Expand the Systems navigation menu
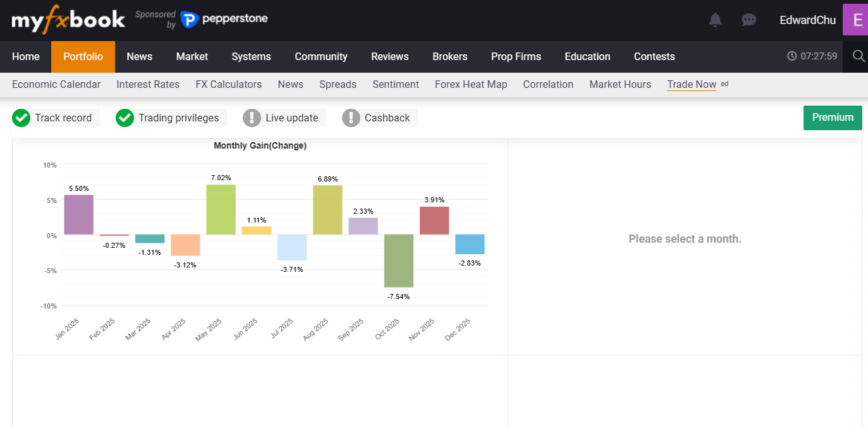This screenshot has width=868, height=428. point(251,57)
